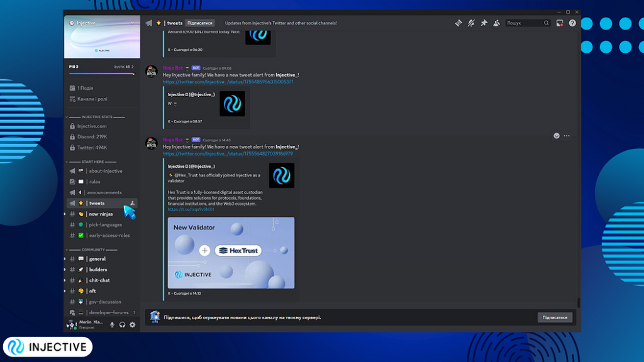Open rules channel
This screenshot has height=362, width=644.
(102, 182)
